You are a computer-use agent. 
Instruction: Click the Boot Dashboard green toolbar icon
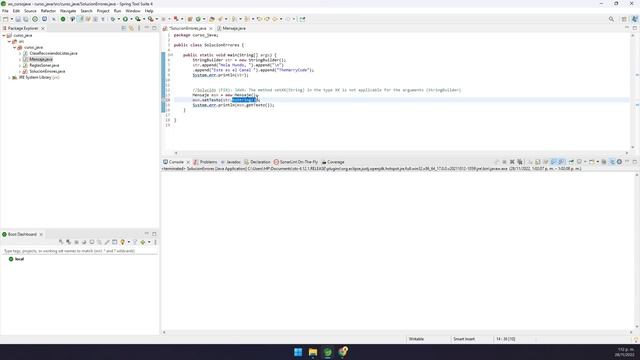[63, 19]
